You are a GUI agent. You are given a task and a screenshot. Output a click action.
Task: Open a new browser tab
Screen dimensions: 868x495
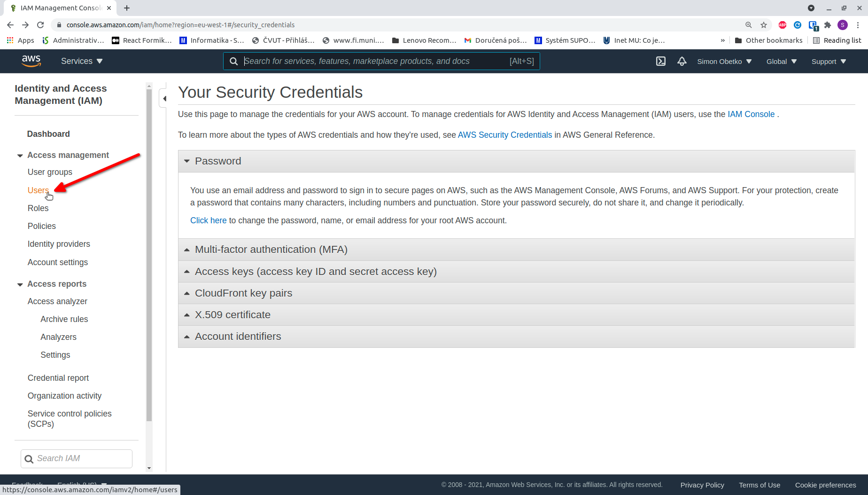[x=127, y=8]
